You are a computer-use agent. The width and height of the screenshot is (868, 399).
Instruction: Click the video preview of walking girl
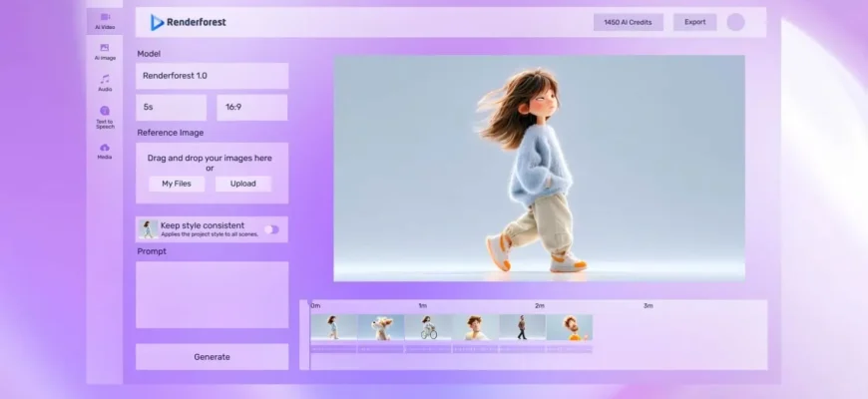click(539, 169)
